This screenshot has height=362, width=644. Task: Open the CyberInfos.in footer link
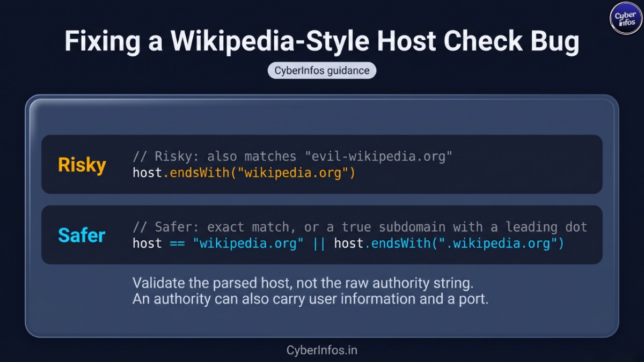tap(322, 351)
